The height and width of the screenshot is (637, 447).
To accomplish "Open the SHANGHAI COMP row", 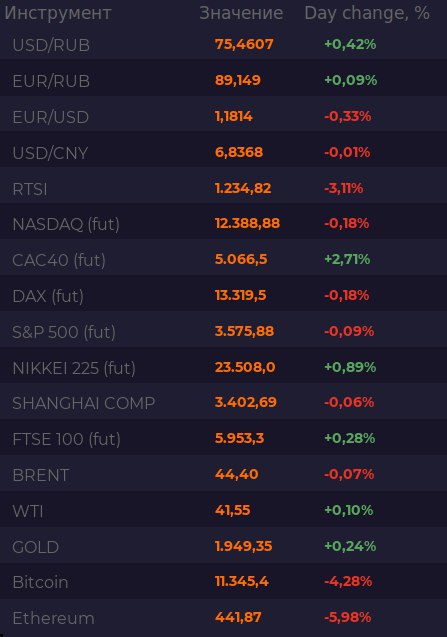I will pyautogui.click(x=224, y=403).
